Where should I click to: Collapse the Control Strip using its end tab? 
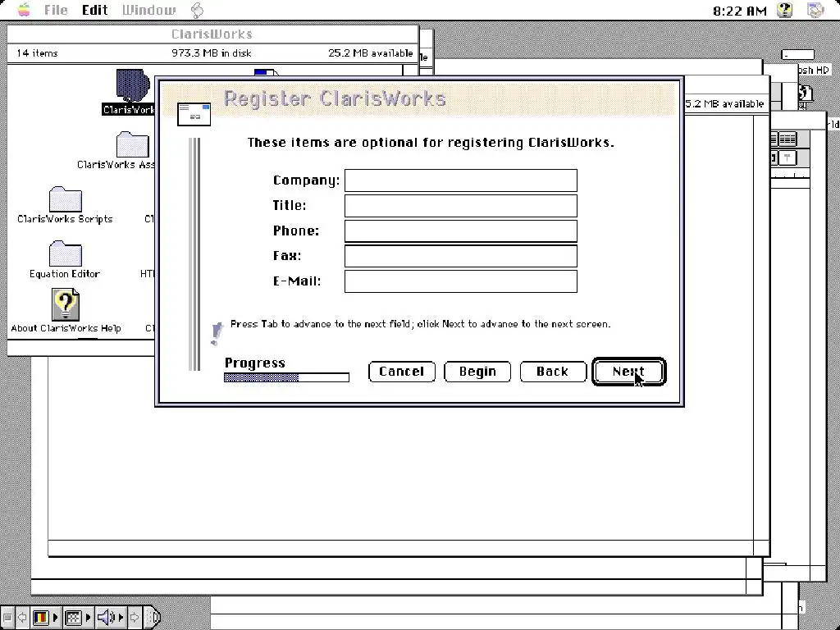[x=153, y=617]
